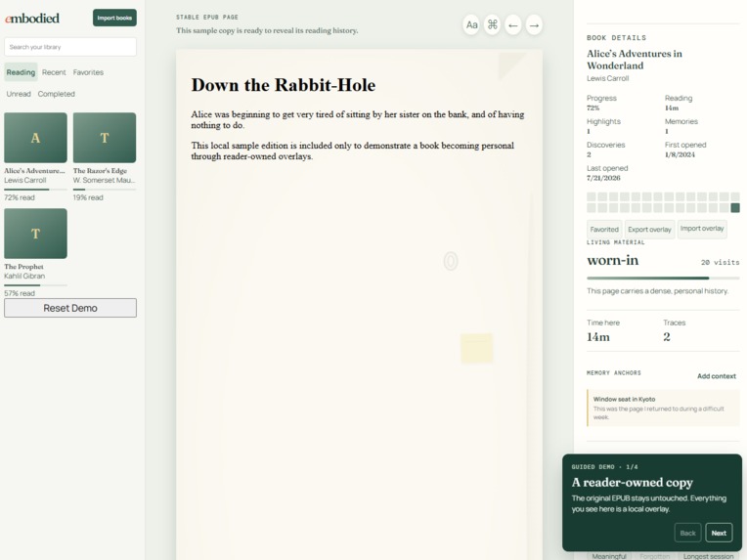The image size is (747, 560).
Task: Select the Meaningful filter chip
Action: [609, 556]
